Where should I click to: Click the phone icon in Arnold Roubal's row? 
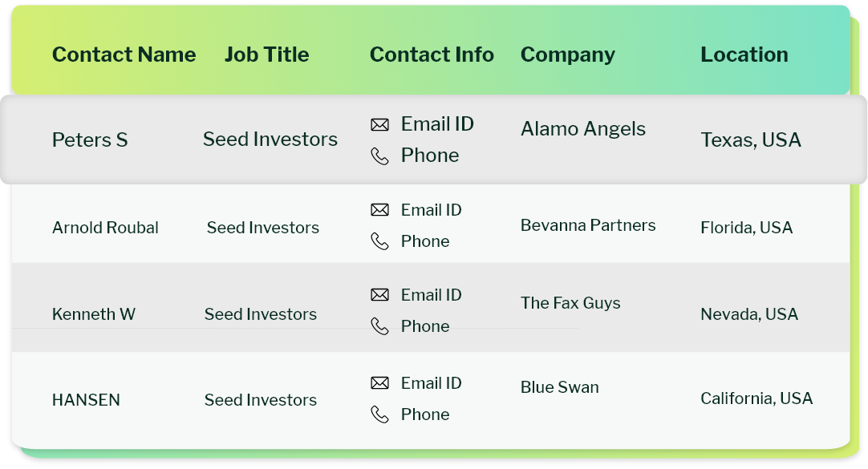pos(379,241)
